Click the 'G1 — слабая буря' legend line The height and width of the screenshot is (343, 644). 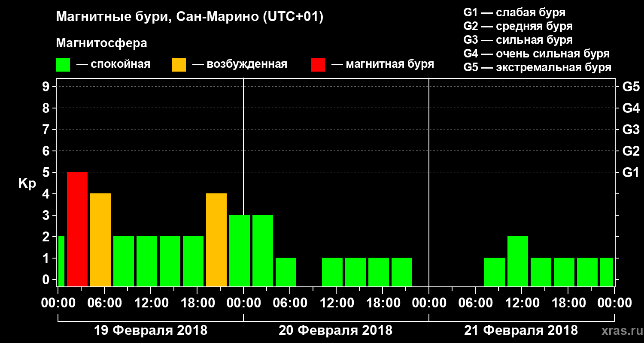(x=514, y=12)
